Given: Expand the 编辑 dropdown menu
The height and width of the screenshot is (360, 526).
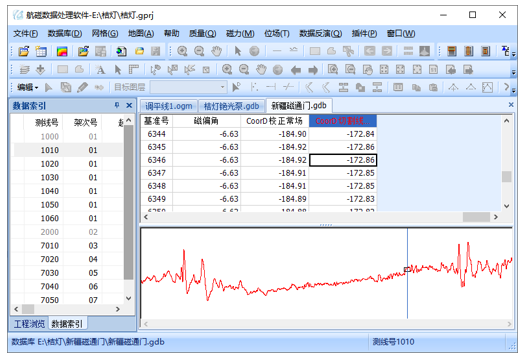Looking at the screenshot, I should click(28, 87).
